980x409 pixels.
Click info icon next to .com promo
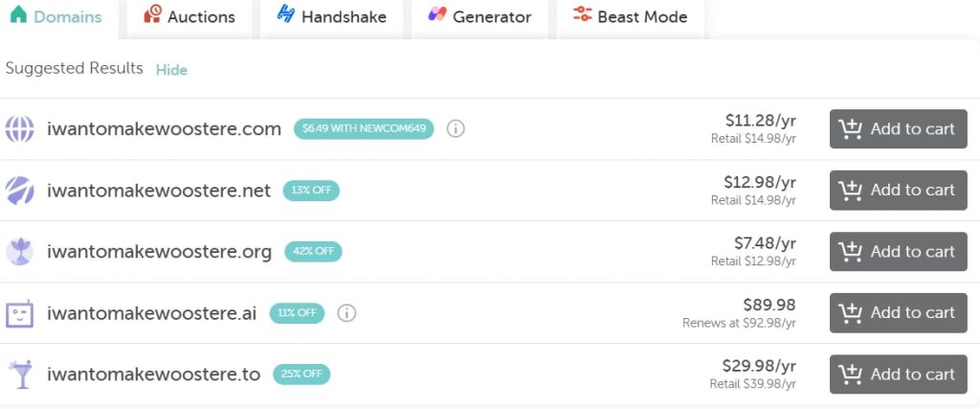click(x=456, y=129)
